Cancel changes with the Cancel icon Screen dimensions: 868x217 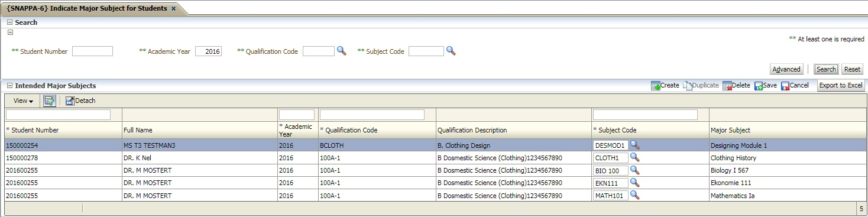point(785,86)
